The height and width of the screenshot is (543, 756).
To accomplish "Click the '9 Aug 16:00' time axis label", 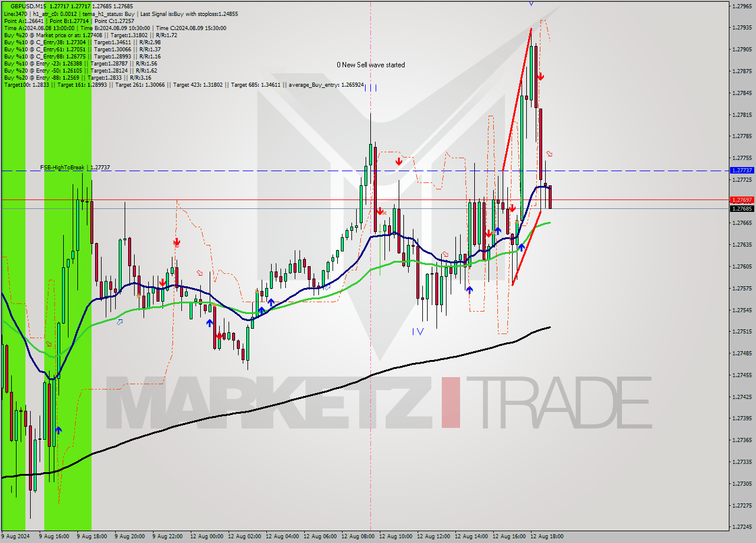I will point(54,537).
